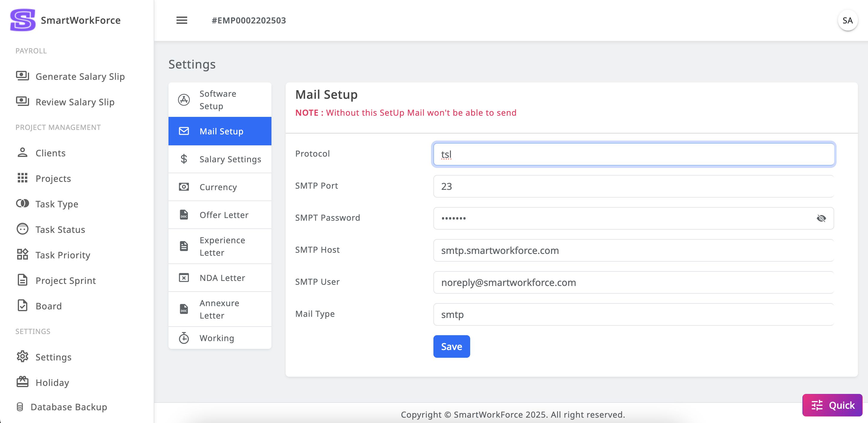Go to Task Status in sidebar
This screenshot has height=423, width=868.
(60, 230)
